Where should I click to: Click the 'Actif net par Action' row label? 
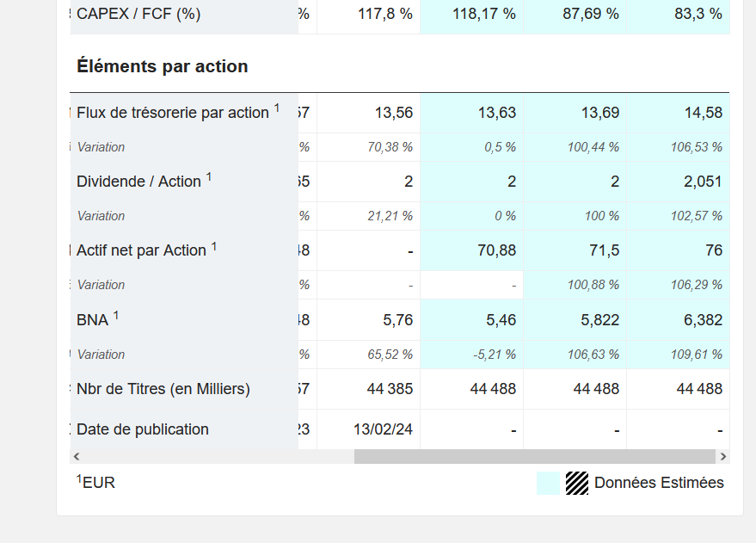click(x=142, y=250)
